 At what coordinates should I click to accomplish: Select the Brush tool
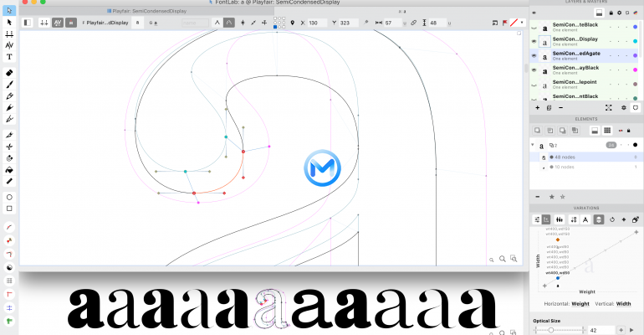pos(9,85)
